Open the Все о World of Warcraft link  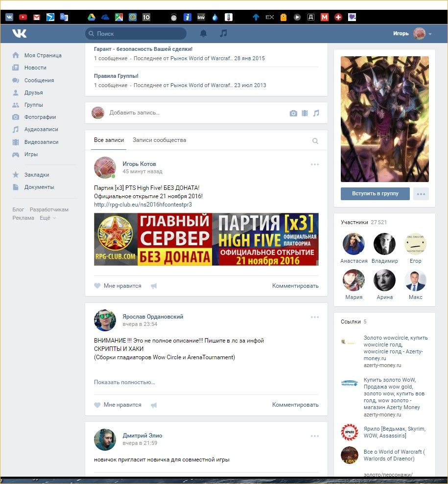point(394,455)
